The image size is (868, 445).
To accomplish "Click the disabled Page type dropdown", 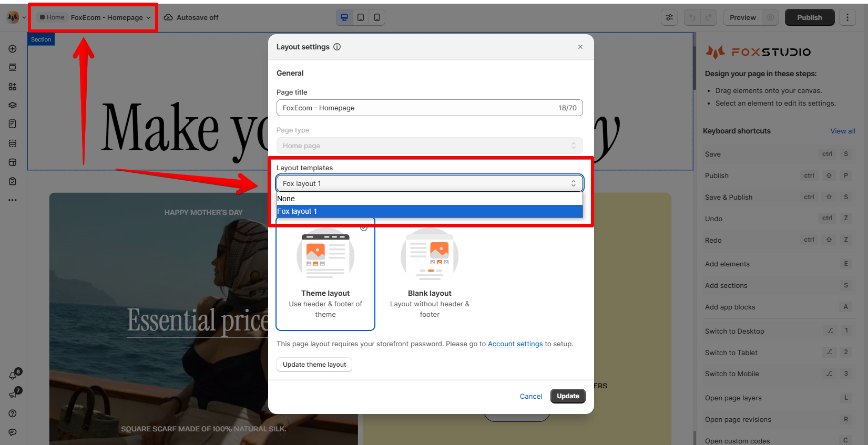I will pos(430,146).
